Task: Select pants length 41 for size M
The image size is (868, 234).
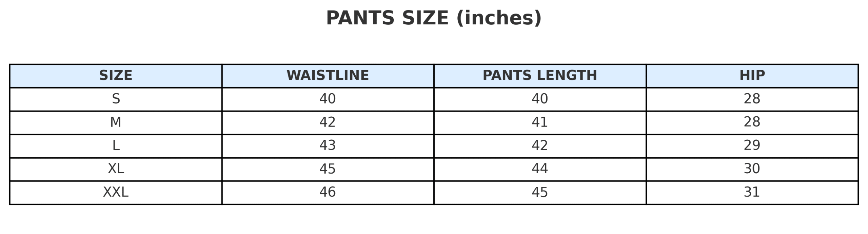Action: click(540, 122)
